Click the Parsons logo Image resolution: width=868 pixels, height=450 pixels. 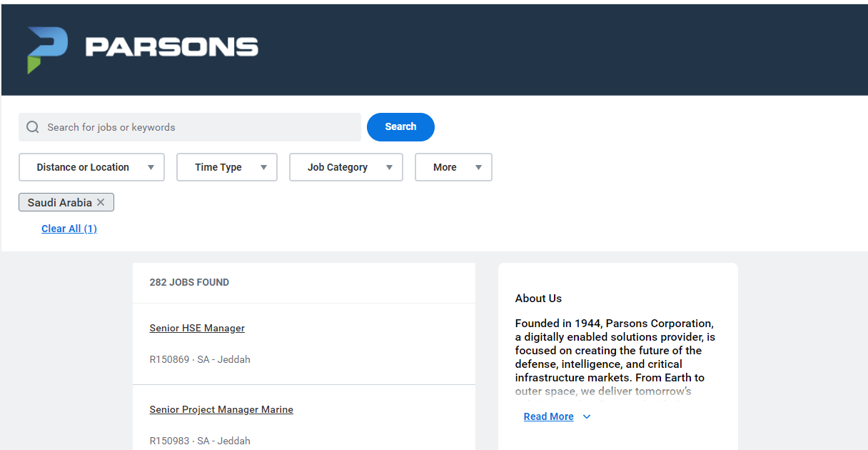click(143, 50)
